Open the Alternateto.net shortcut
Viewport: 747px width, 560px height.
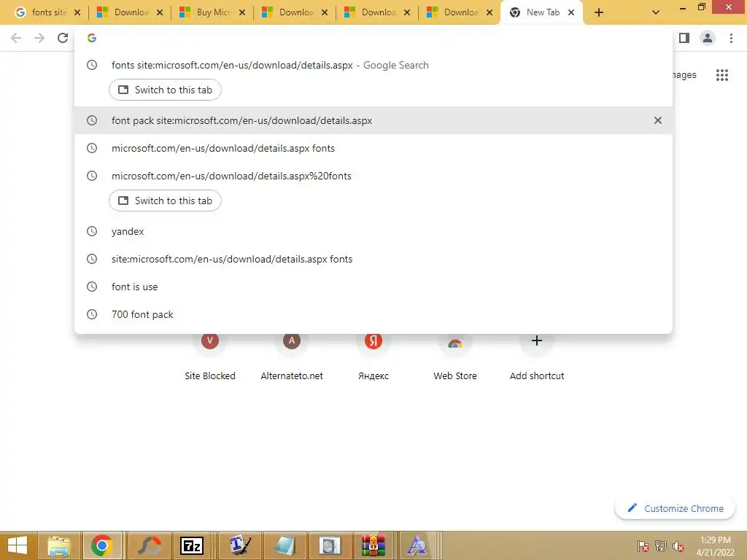click(x=292, y=357)
